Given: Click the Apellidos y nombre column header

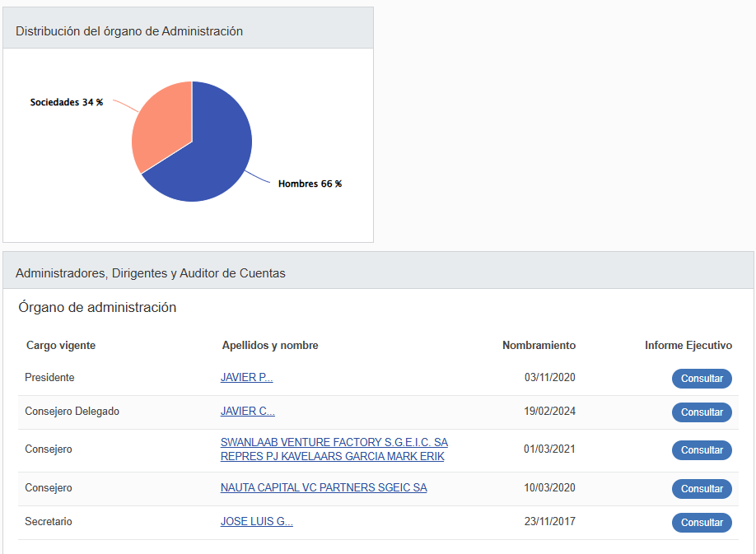Looking at the screenshot, I should point(270,346).
